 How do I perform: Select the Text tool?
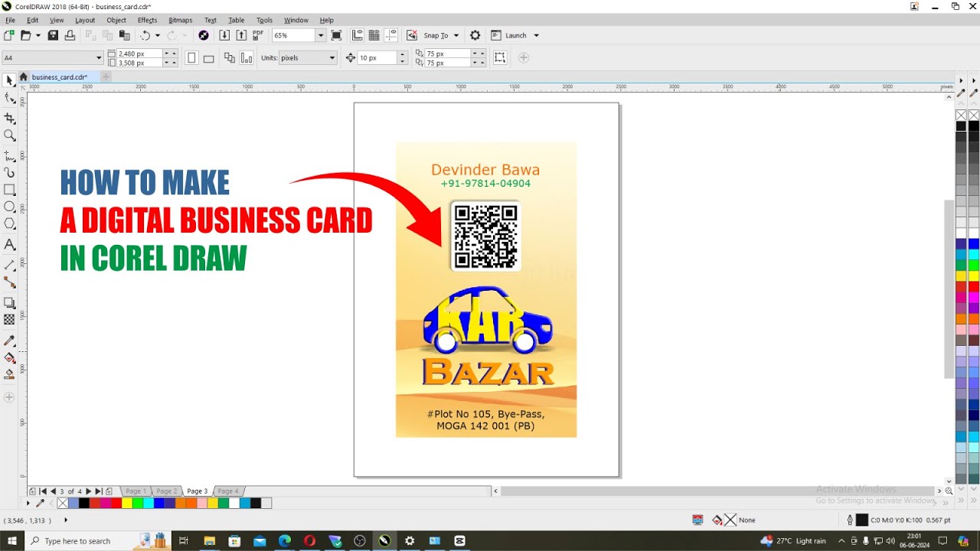click(x=9, y=244)
